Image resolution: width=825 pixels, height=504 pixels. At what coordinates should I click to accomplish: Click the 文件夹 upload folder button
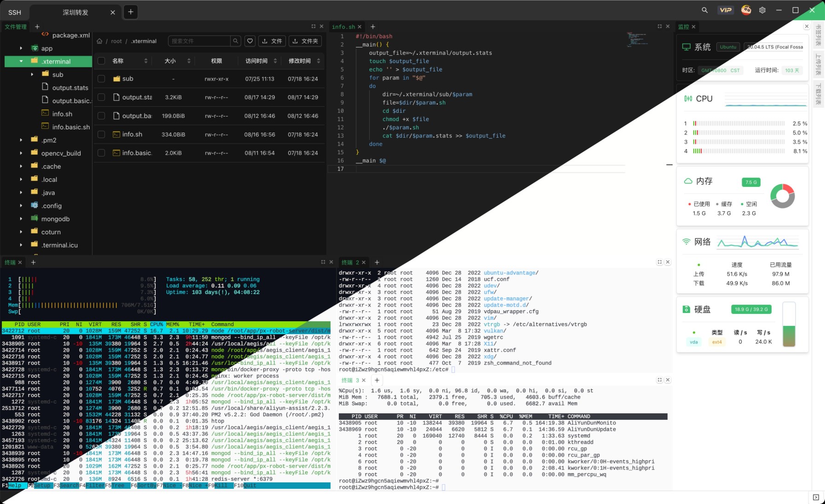[305, 41]
